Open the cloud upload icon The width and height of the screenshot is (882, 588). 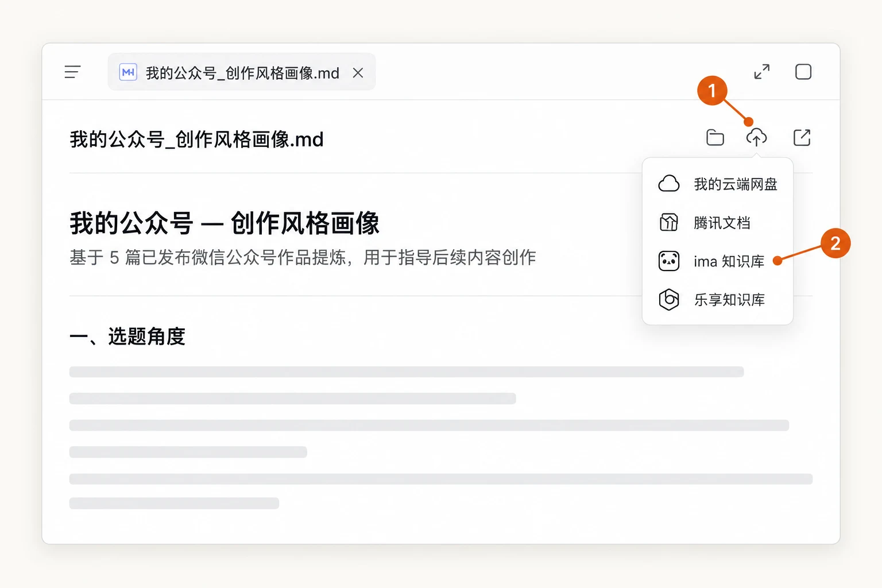pyautogui.click(x=756, y=137)
